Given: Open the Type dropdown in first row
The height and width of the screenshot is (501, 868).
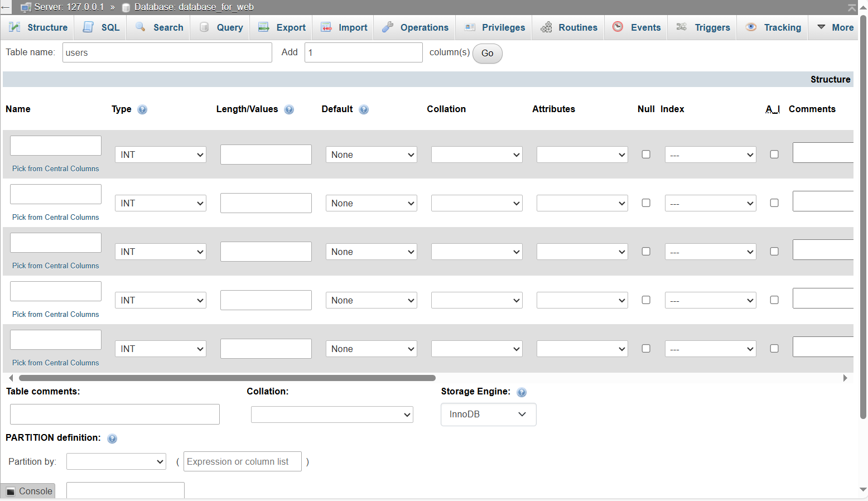Looking at the screenshot, I should [x=161, y=155].
